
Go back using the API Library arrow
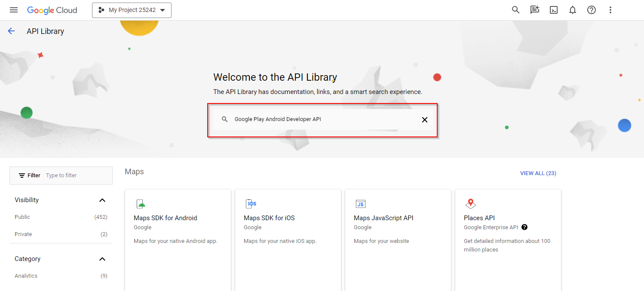pos(11,31)
